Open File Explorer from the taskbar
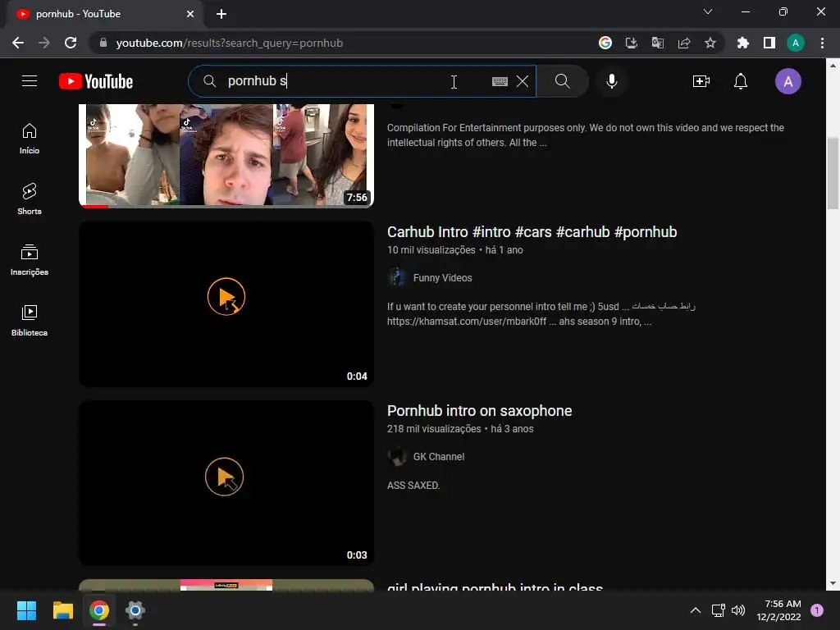840x630 pixels. [62, 610]
